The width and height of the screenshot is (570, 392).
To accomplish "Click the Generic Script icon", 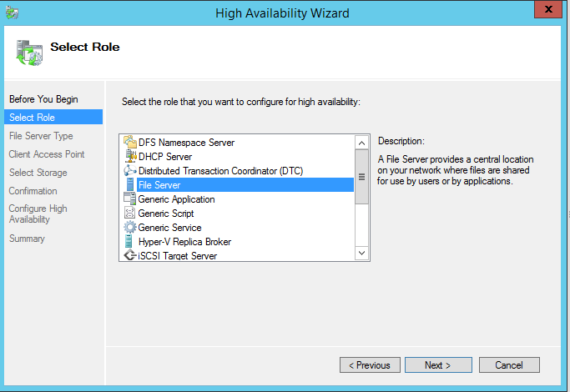I will tap(130, 214).
